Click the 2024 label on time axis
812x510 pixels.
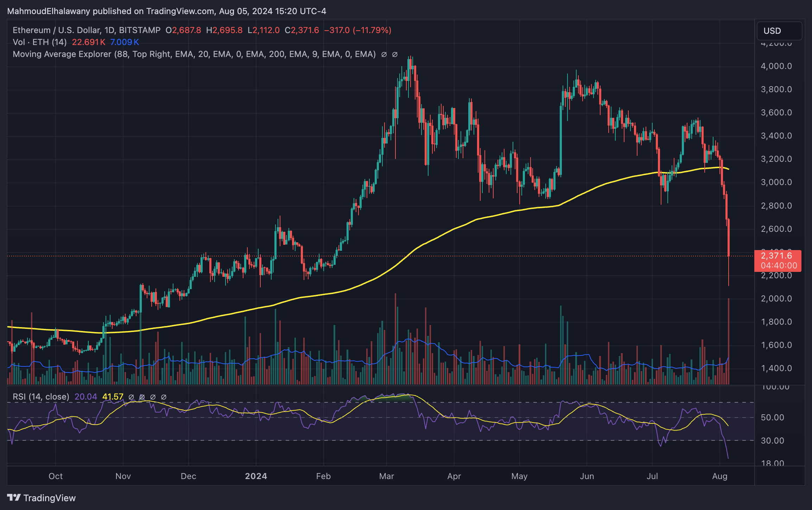click(256, 476)
